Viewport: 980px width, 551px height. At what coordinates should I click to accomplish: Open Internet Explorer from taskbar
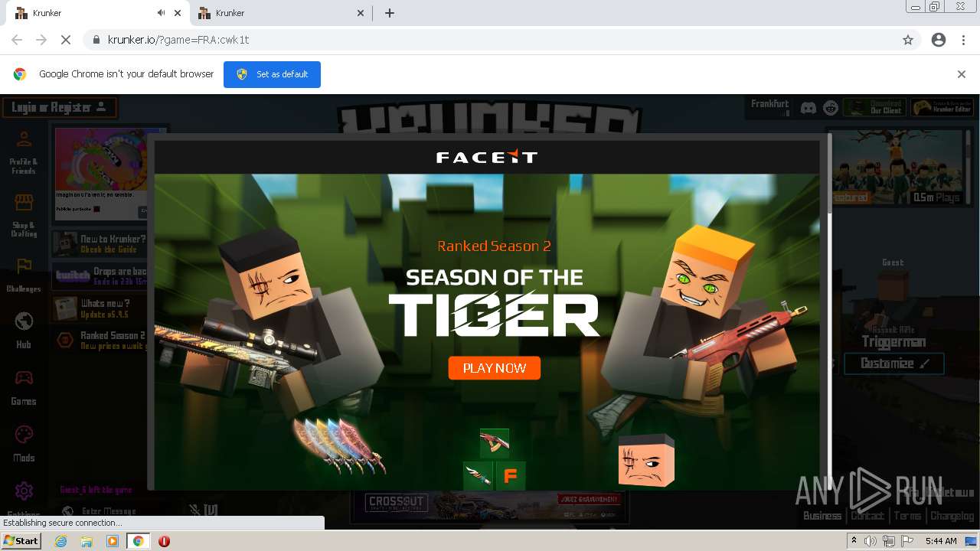coord(61,541)
